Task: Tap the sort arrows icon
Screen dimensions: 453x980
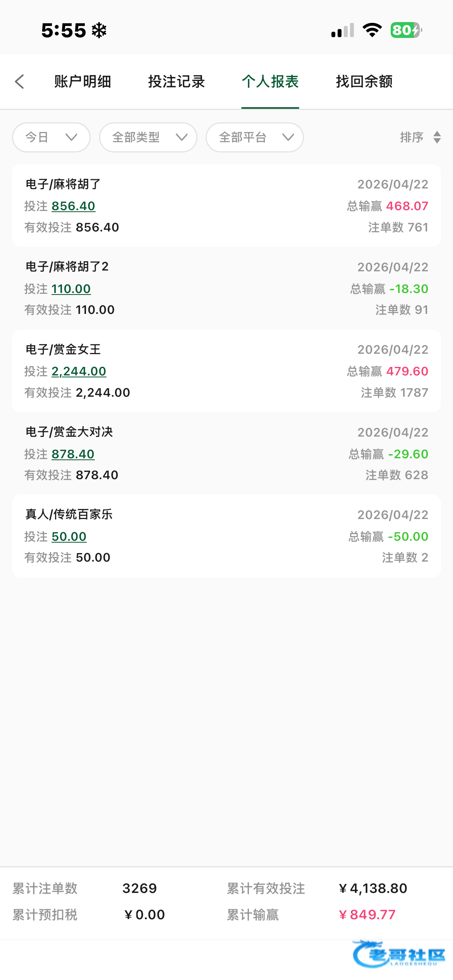Action: tap(437, 137)
